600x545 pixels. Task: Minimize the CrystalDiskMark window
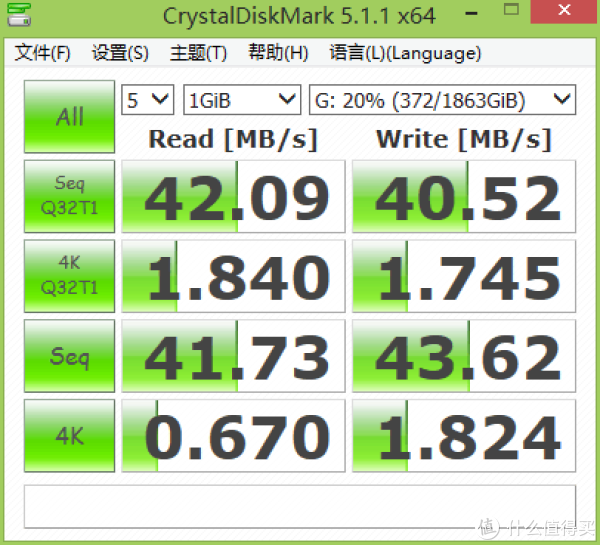(x=471, y=13)
